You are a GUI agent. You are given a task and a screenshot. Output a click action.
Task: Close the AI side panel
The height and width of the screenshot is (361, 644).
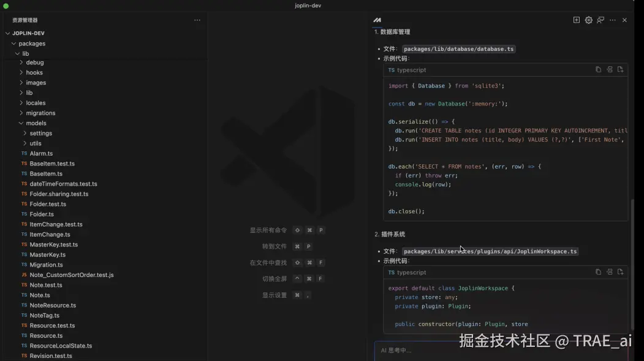pos(624,20)
